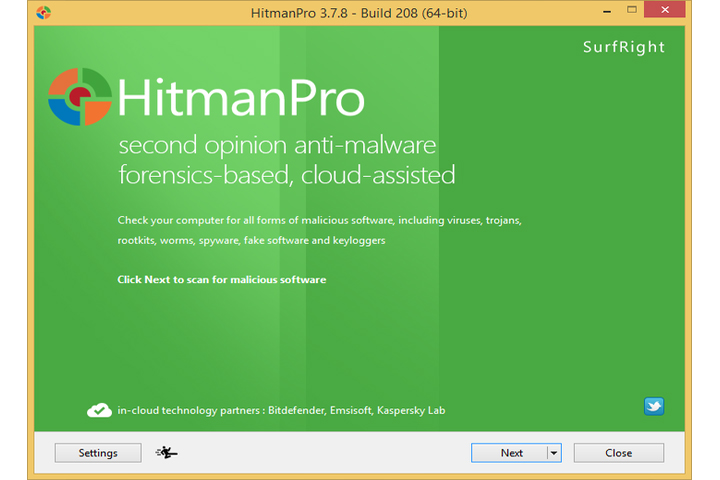The height and width of the screenshot is (480, 720).
Task: Click the kickstart running figure icon
Action: point(166,453)
